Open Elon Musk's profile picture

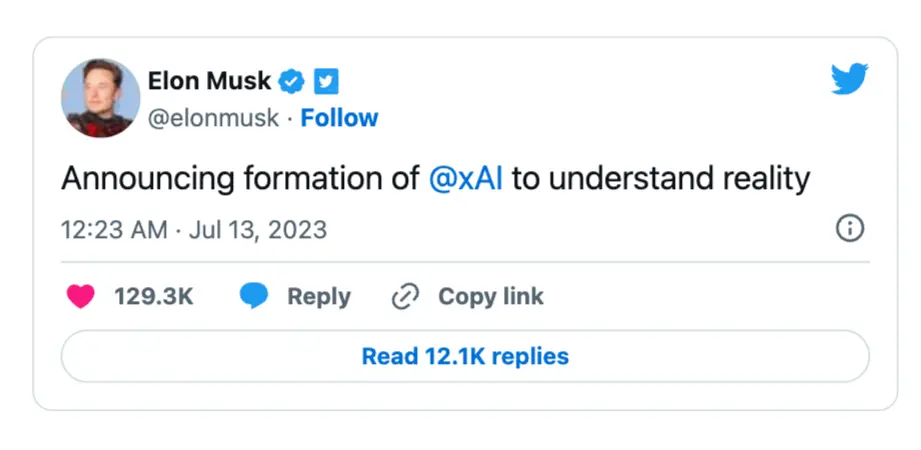[x=100, y=98]
